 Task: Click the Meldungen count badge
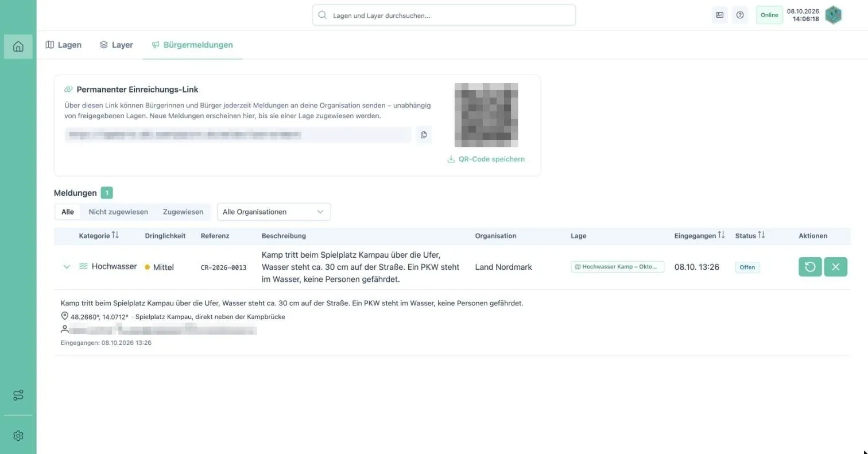(107, 193)
